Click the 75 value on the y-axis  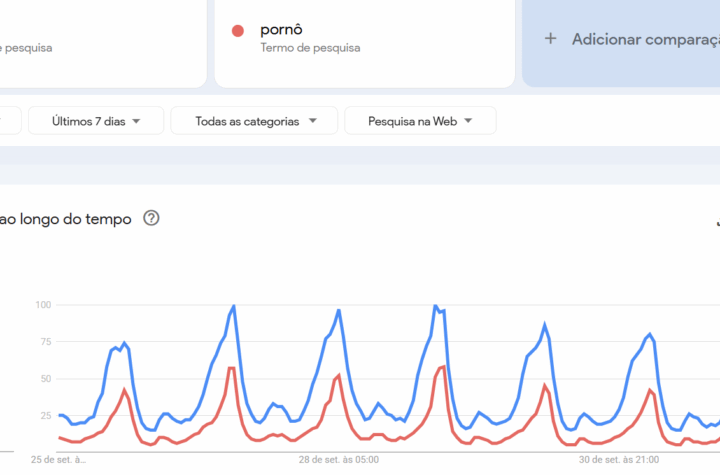[x=45, y=341]
